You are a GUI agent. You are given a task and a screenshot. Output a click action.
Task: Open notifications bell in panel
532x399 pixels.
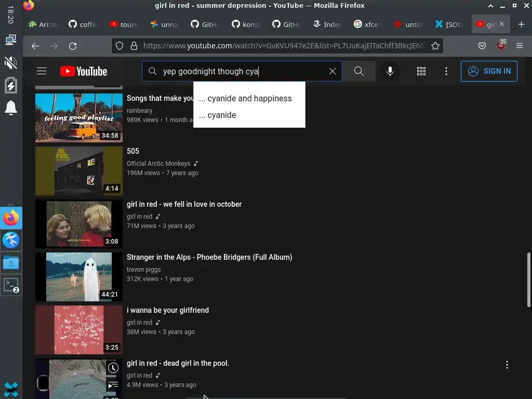11,108
